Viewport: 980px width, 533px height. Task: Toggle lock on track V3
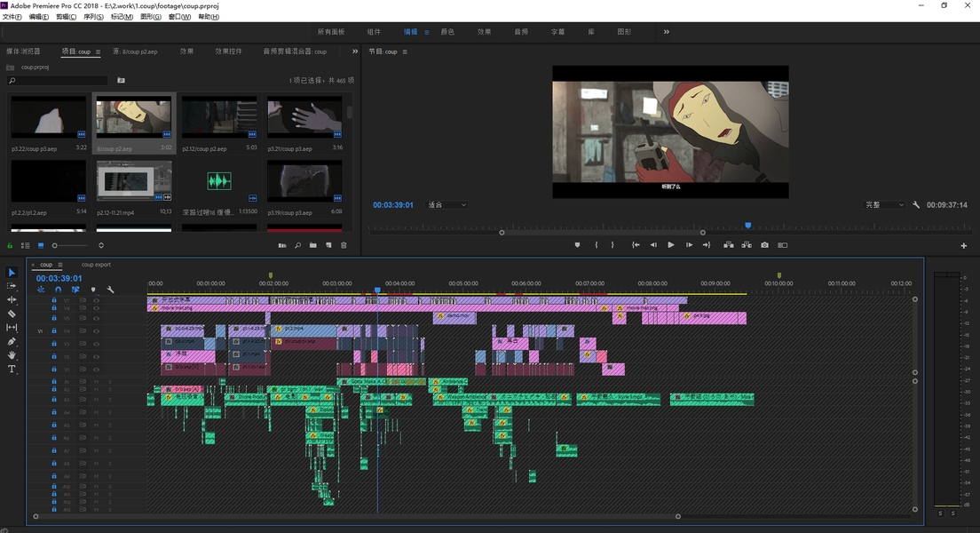[x=54, y=344]
